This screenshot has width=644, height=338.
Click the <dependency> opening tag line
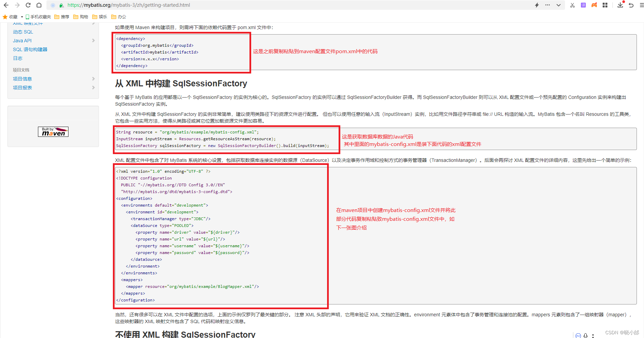(130, 39)
